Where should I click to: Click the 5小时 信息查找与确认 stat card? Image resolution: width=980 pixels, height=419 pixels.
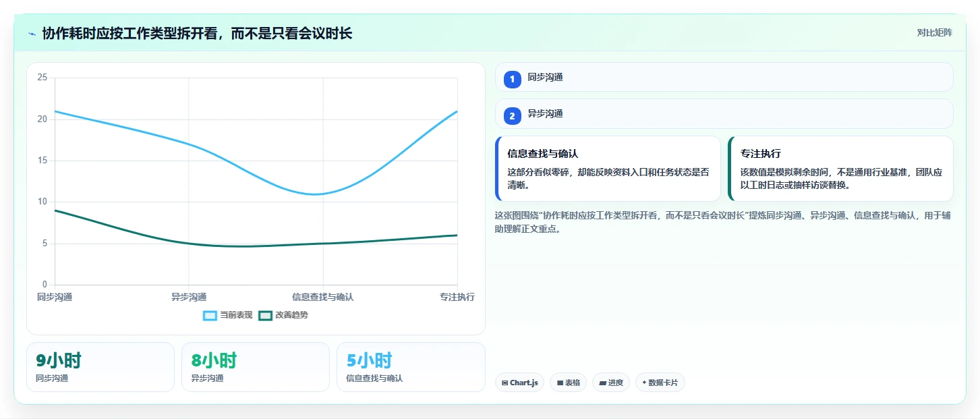[x=411, y=367]
